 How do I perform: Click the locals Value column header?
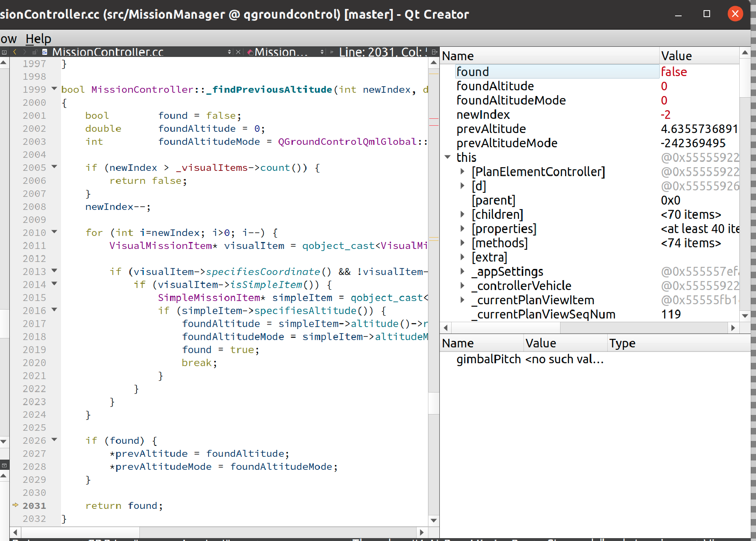[x=699, y=56]
